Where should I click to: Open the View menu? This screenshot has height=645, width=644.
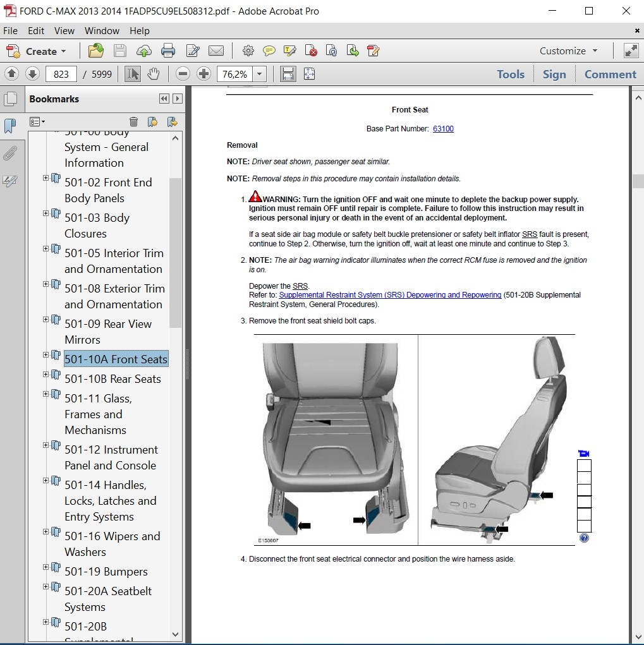[64, 30]
